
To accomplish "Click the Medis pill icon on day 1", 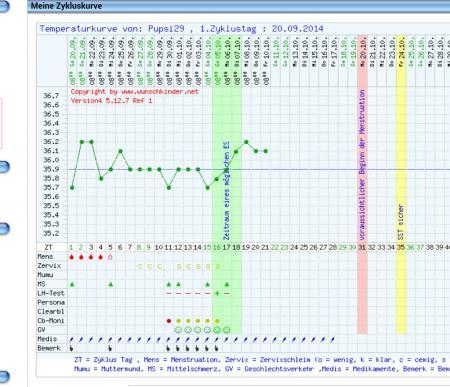I will (71, 340).
